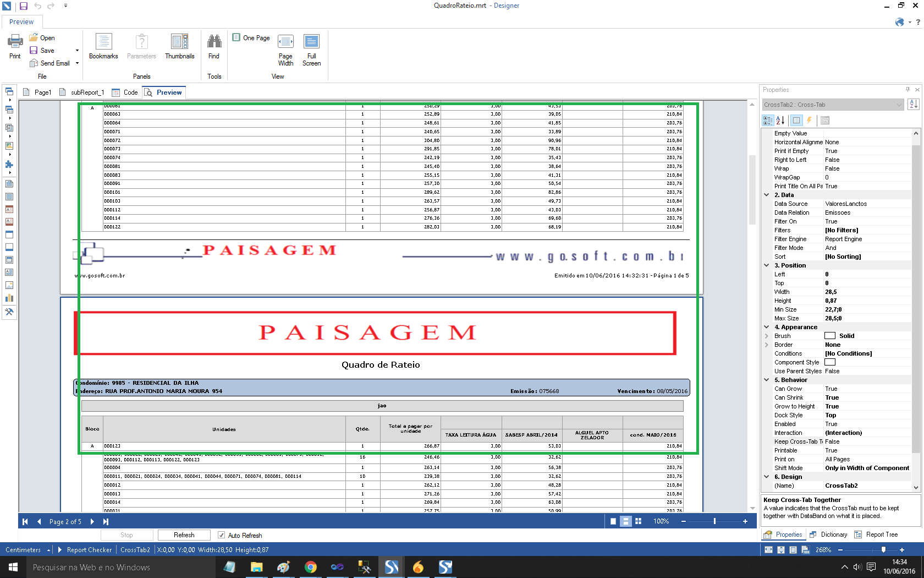Zoom designer to 100 percent icon
The image size is (924, 578).
tap(805, 550)
